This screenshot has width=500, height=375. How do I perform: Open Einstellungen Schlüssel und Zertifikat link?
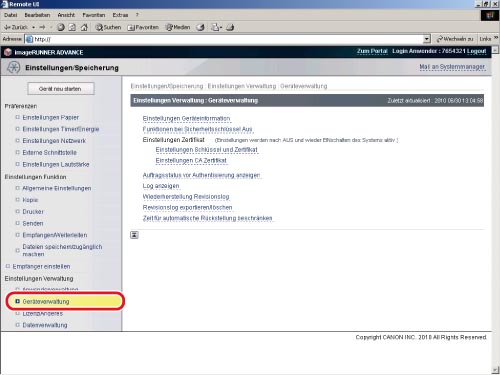point(207,150)
